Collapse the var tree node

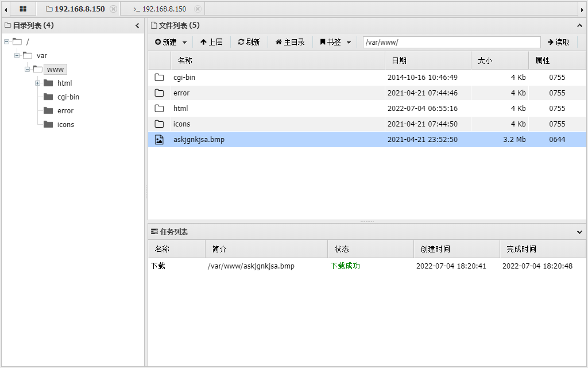17,56
